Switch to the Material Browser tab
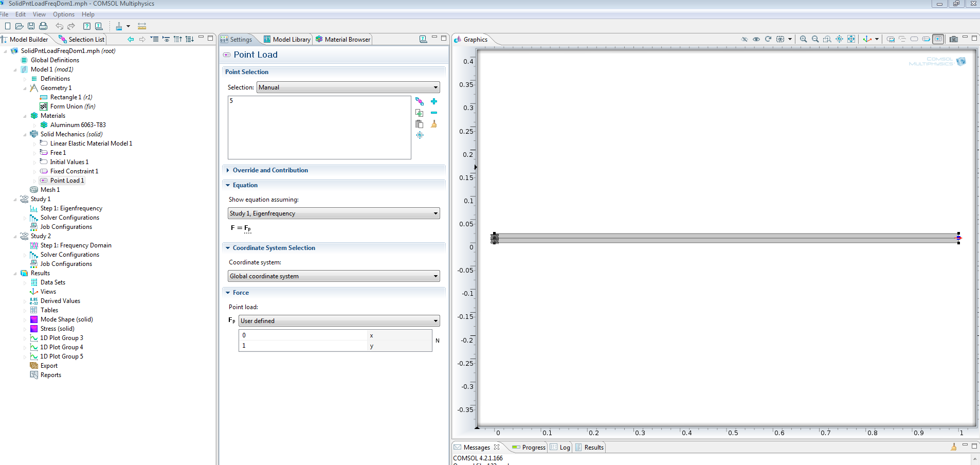980x465 pixels. coord(343,40)
